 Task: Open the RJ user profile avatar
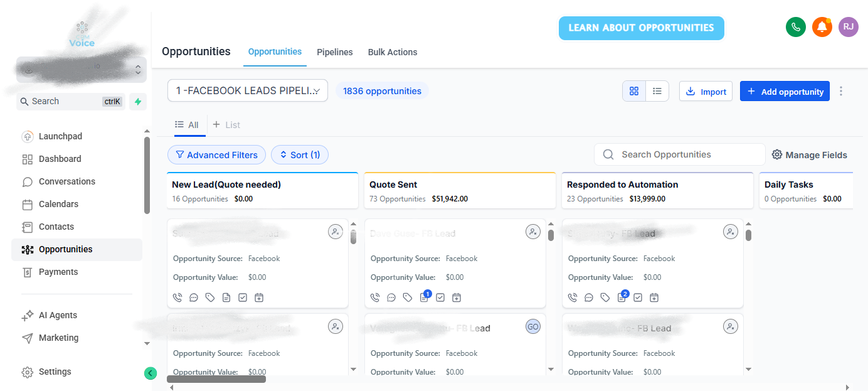pyautogui.click(x=849, y=27)
